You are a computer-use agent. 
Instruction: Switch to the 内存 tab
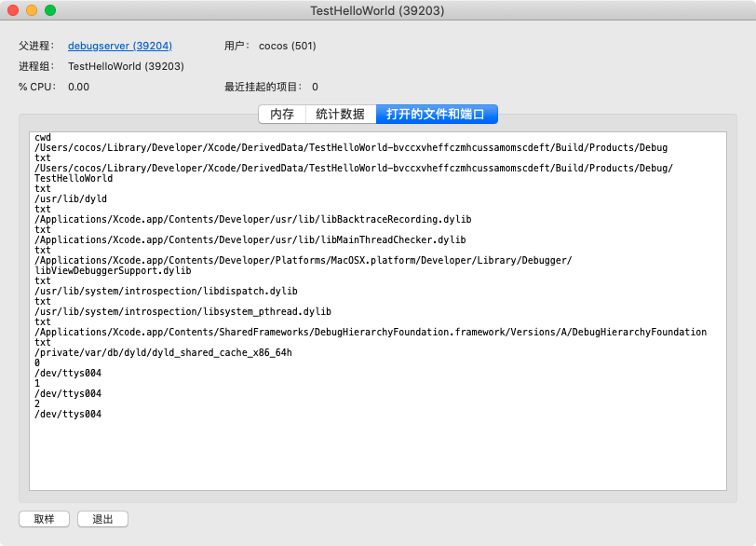[281, 115]
